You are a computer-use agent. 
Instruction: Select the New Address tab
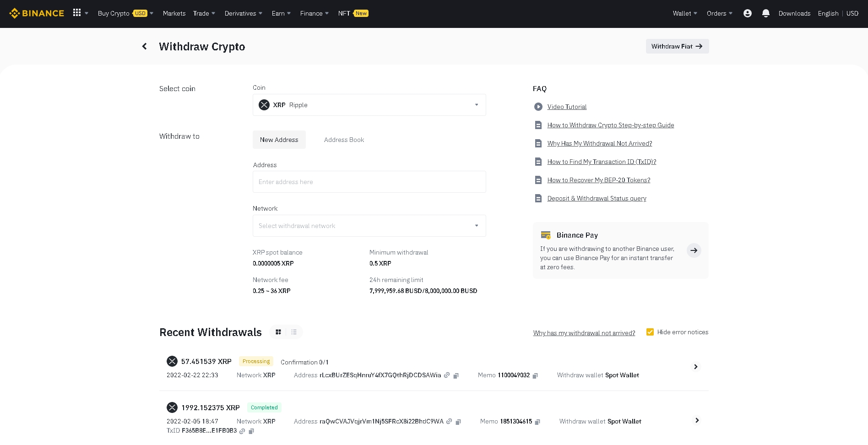[279, 140]
